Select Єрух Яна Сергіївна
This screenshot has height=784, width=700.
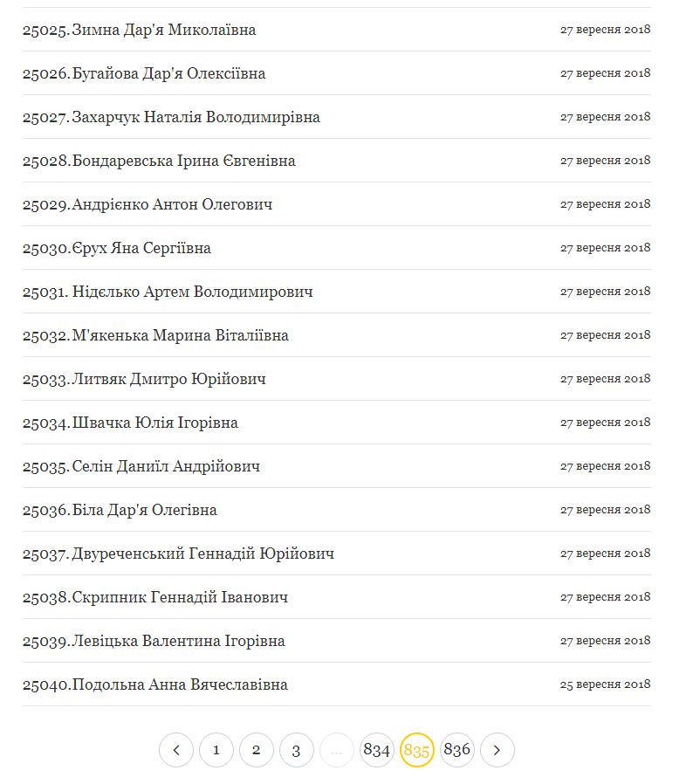(141, 248)
